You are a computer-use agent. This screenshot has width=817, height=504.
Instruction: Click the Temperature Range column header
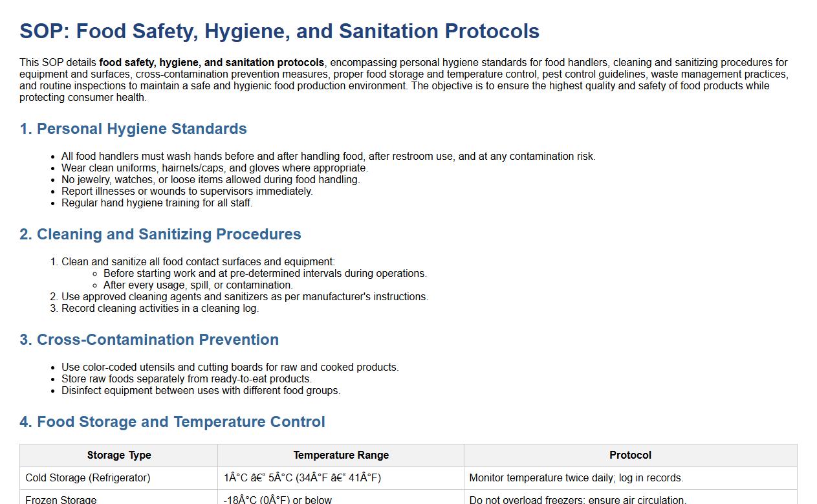click(x=341, y=455)
